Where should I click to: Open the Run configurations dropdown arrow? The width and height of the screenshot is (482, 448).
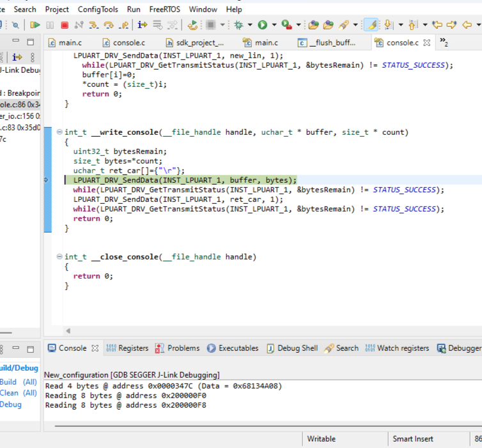pos(274,25)
